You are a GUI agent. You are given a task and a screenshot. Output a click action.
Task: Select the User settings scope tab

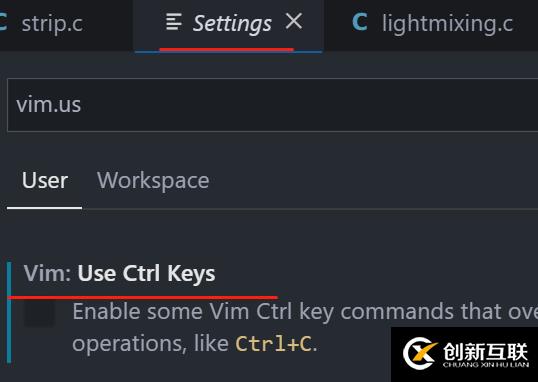45,181
